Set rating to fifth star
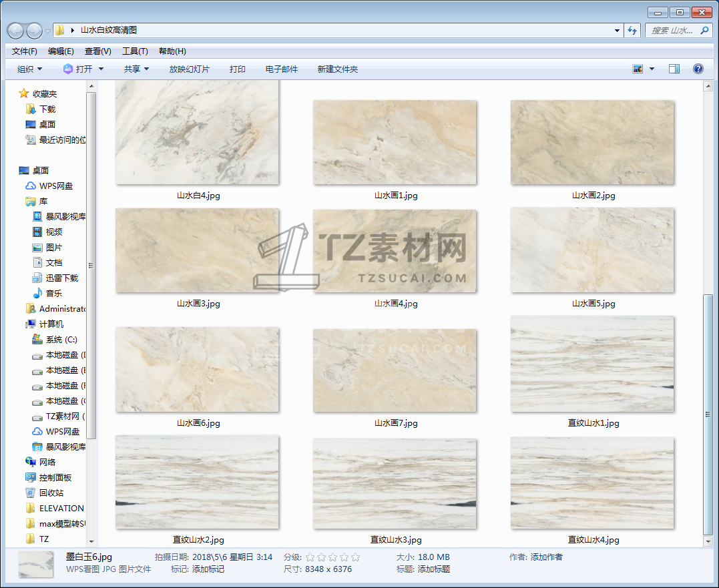 click(355, 557)
